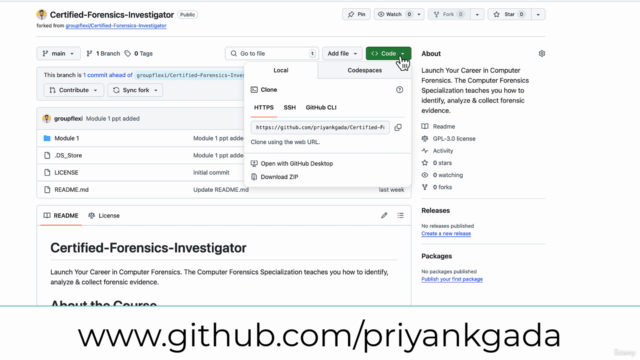640x360 pixels.
Task: Open the Contribute dropdown
Action: [73, 90]
